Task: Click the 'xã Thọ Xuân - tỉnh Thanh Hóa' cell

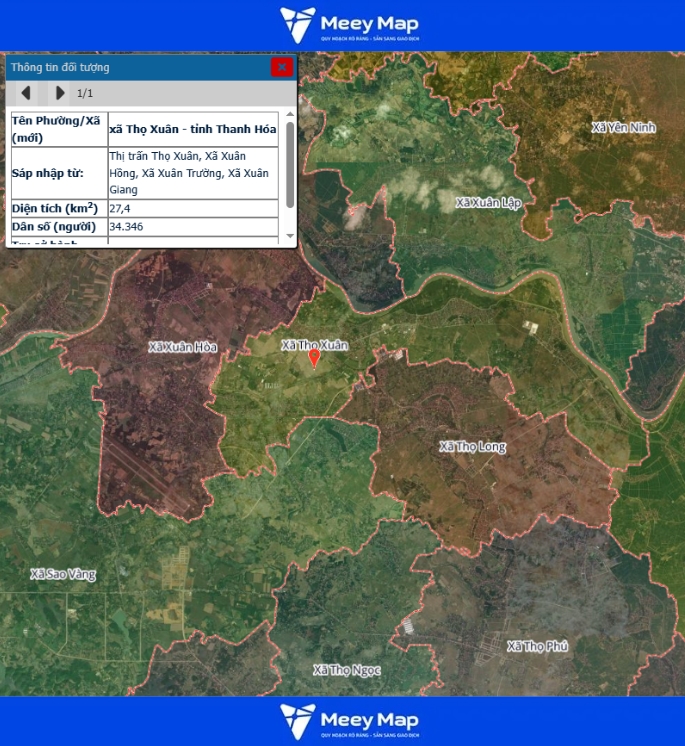Action: [192, 129]
